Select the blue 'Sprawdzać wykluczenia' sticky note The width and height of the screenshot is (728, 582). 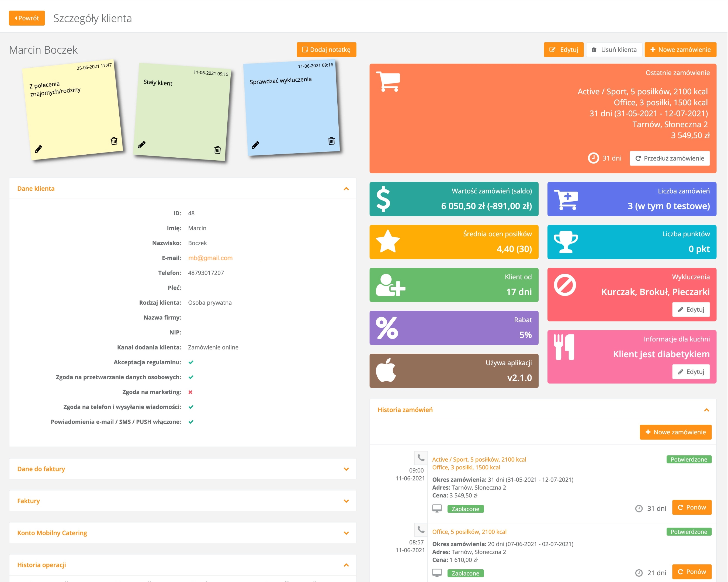coord(292,108)
